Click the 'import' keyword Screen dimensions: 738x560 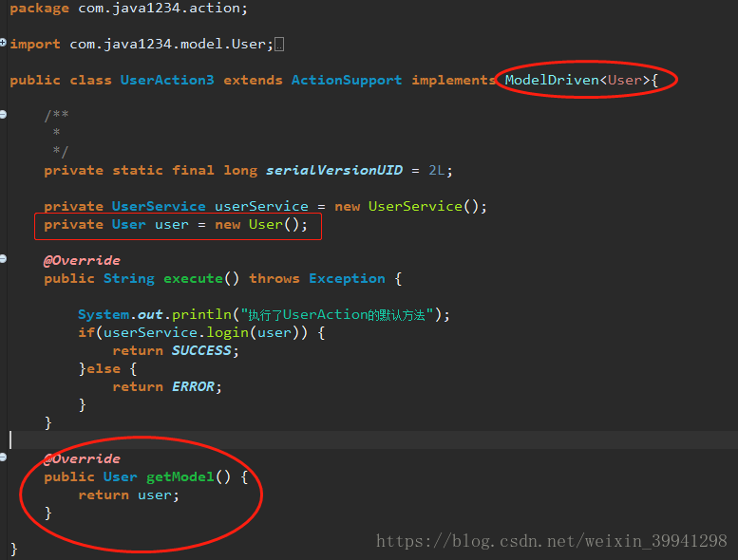(x=35, y=45)
